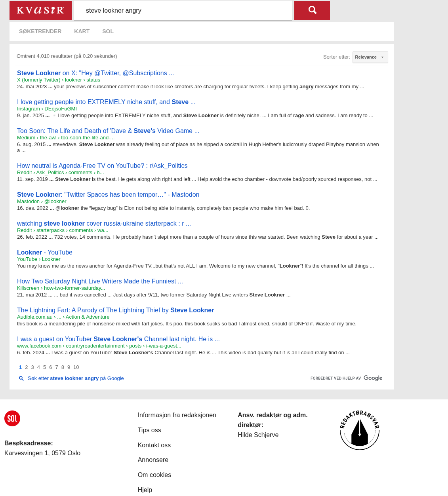Screen dimensions: 448x496
Task: Click the Omtrent 4,010 resultater text
Action: [x=67, y=56]
